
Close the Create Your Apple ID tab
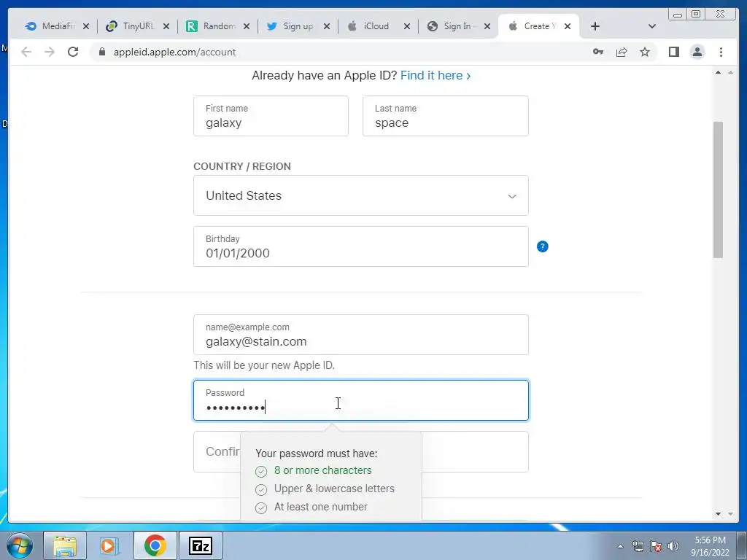click(x=568, y=27)
